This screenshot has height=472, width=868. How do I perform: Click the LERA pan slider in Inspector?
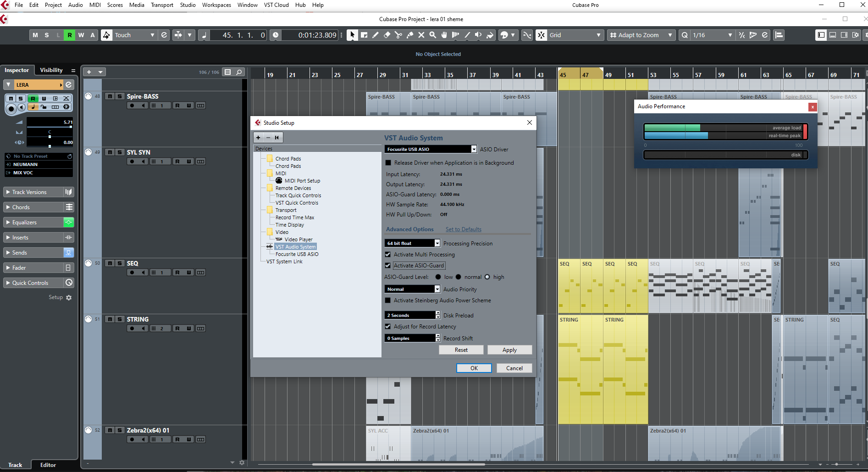click(50, 136)
